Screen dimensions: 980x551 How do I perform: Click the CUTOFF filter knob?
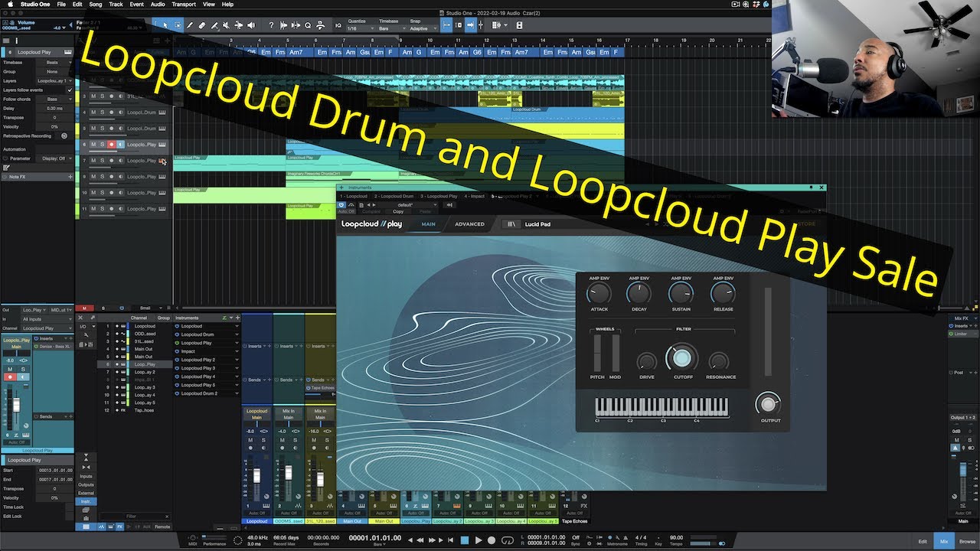(681, 357)
